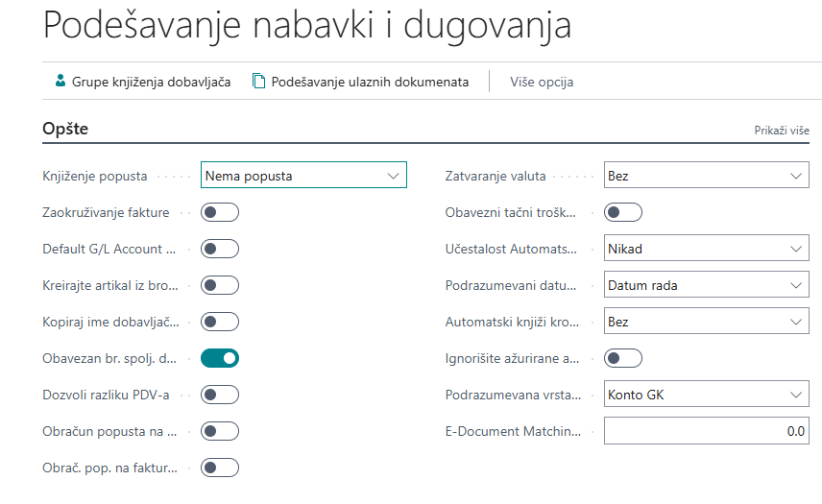This screenshot has height=504, width=822.
Task: Click E-Document Matching input field
Action: (706, 431)
